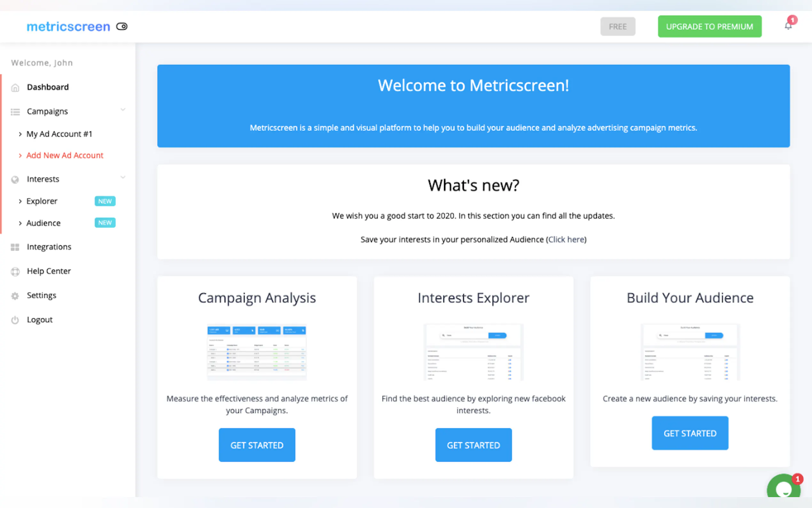Screen dimensions: 812x508
Task: Click the 'Welcome, John' greeting text
Action: (42, 63)
